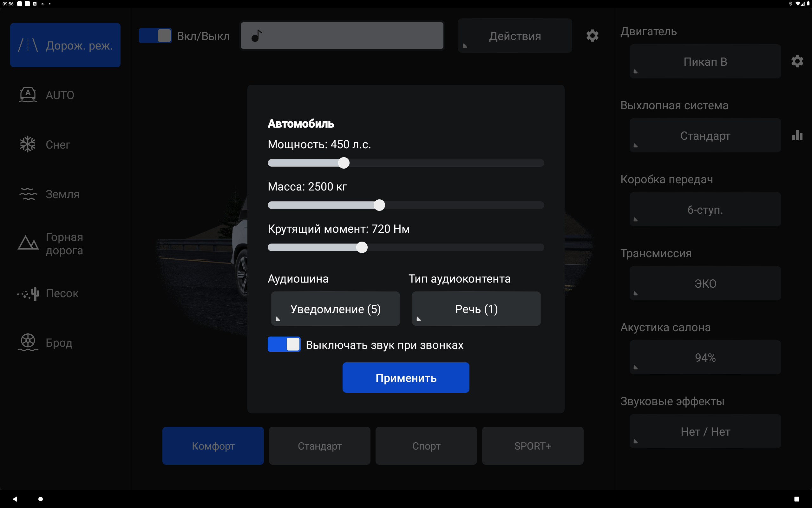This screenshot has width=812, height=508.
Task: Open the 94% cabin acoustics dropdown
Action: click(705, 357)
